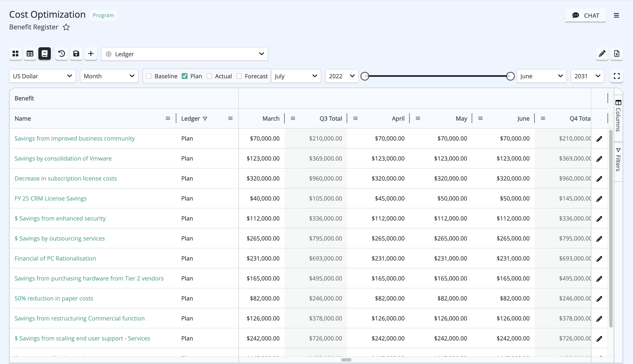The width and height of the screenshot is (633, 364).
Task: Open Decrease in subscription license costs link
Action: (x=65, y=178)
